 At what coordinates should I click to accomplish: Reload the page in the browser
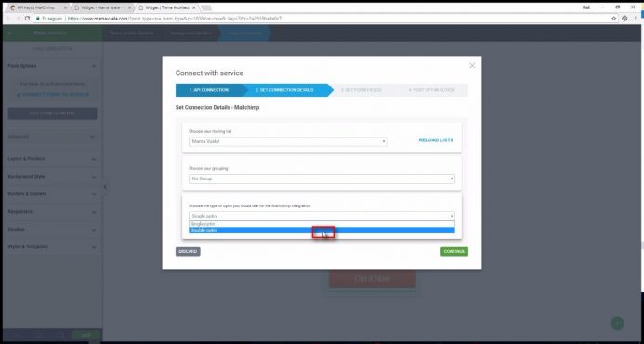pos(28,19)
